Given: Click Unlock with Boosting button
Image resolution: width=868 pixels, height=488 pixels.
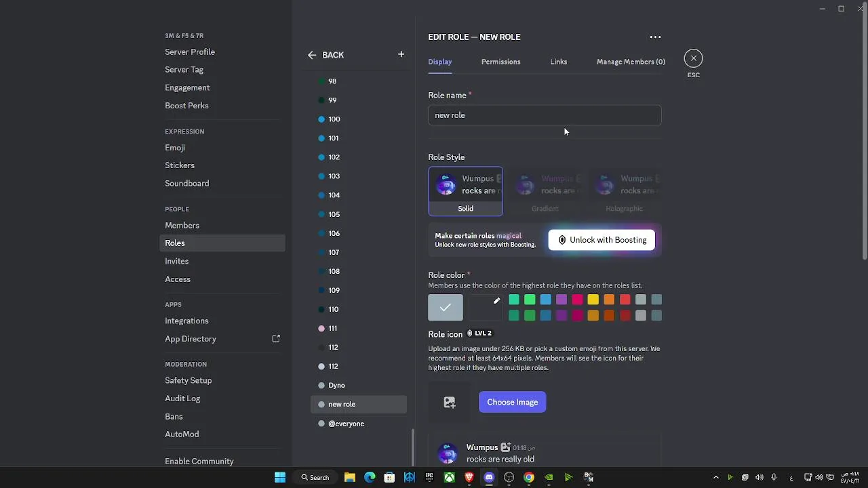Looking at the screenshot, I should [601, 240].
